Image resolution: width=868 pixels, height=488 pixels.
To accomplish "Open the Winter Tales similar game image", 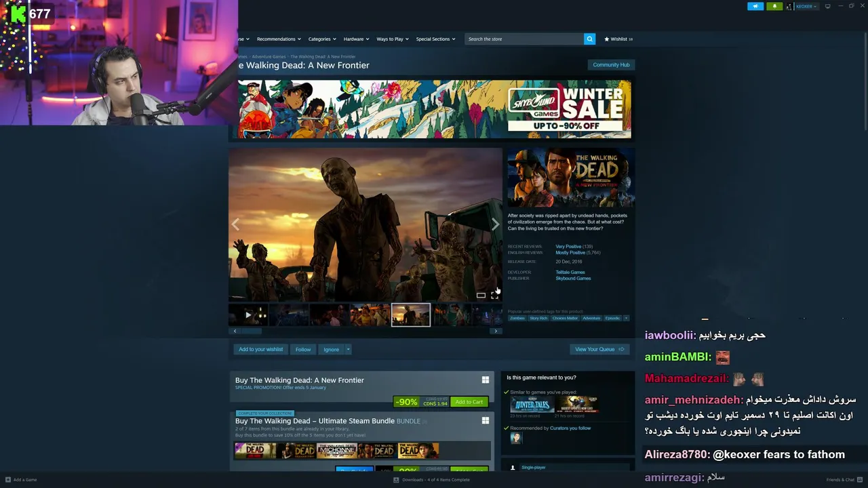I will pyautogui.click(x=532, y=405).
